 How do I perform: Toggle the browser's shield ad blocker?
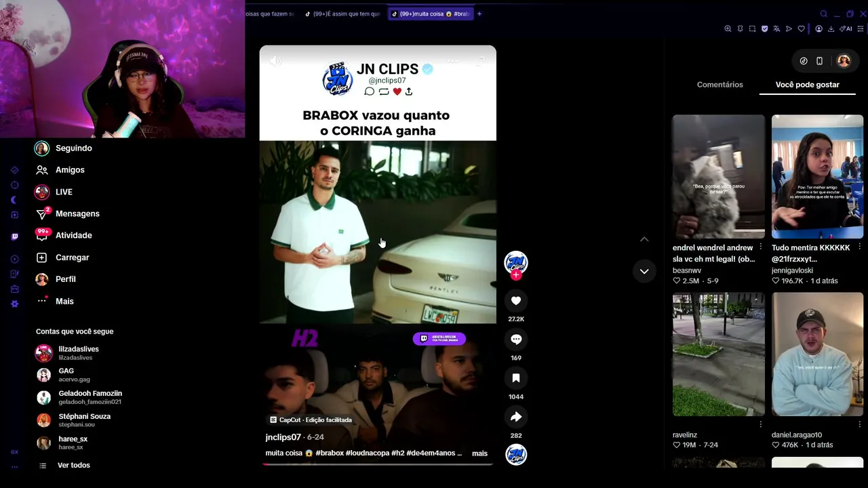[764, 29]
